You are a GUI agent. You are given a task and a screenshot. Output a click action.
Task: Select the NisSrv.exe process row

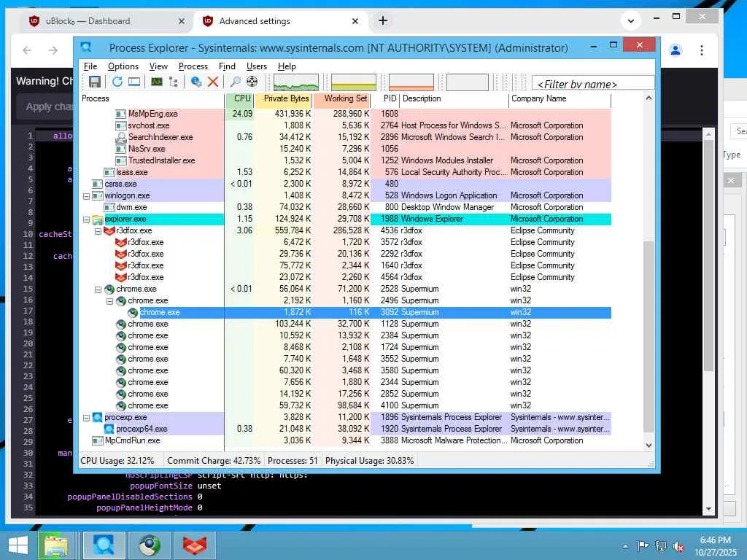pyautogui.click(x=345, y=149)
